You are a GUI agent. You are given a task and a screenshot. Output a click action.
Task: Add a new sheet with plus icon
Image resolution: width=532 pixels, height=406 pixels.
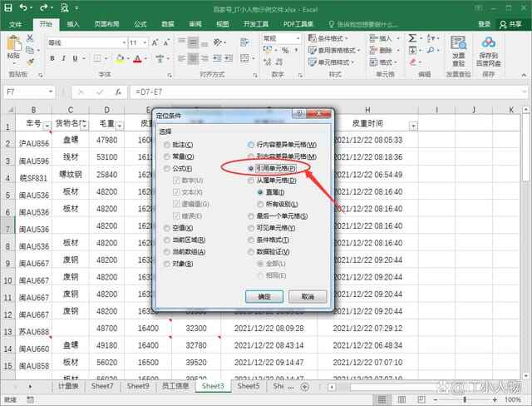click(304, 386)
